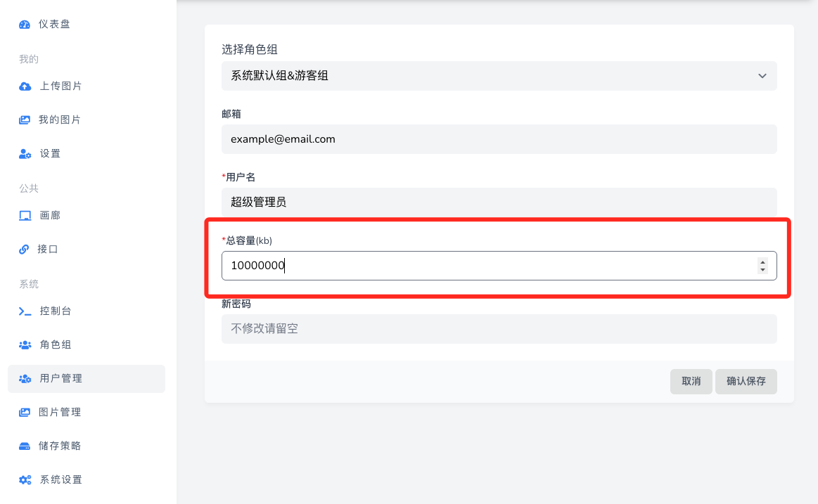The image size is (818, 504).
Task: Go to Image Management menu item
Action: (x=60, y=413)
